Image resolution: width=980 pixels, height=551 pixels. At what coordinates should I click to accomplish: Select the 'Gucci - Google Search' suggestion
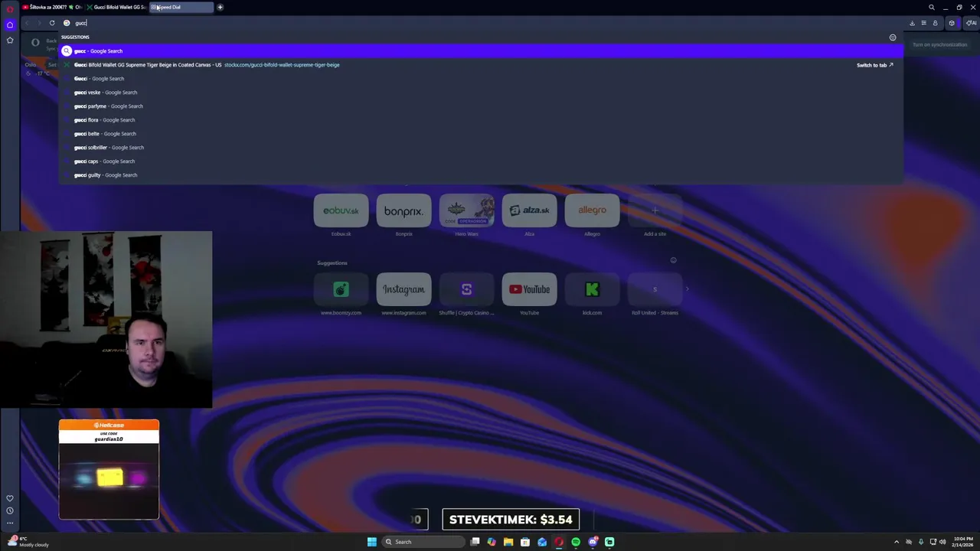point(482,79)
